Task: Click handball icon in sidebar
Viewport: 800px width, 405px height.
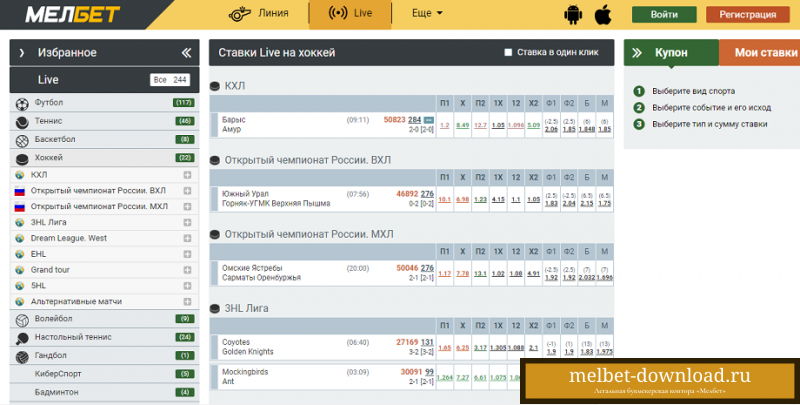Action: tap(22, 357)
